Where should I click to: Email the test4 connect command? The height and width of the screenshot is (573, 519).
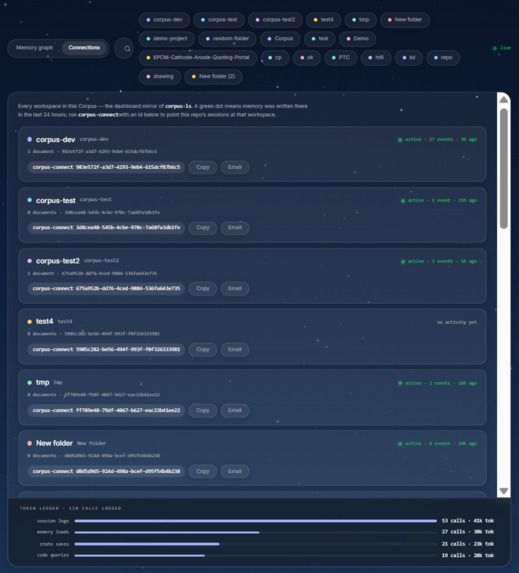pyautogui.click(x=235, y=350)
